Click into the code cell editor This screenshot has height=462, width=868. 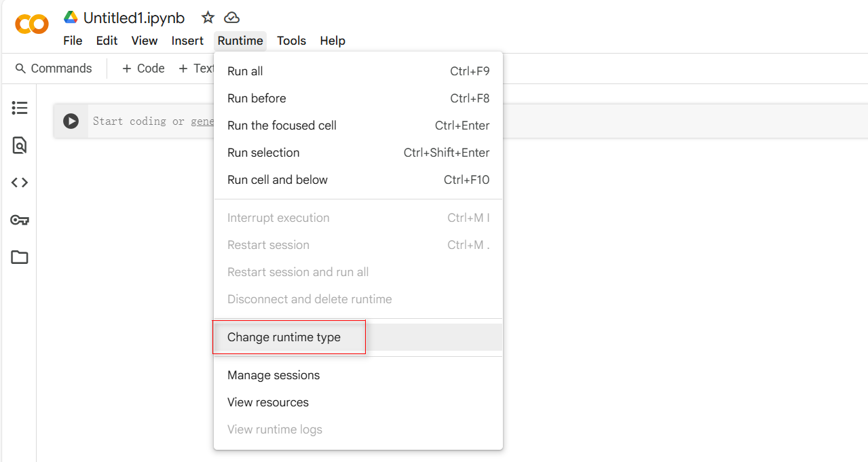tap(478, 121)
